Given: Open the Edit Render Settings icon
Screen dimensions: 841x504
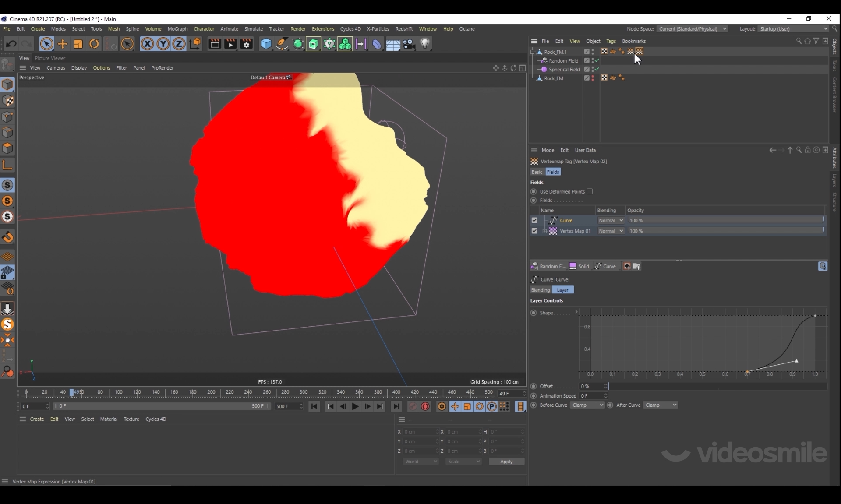Looking at the screenshot, I should 247,44.
